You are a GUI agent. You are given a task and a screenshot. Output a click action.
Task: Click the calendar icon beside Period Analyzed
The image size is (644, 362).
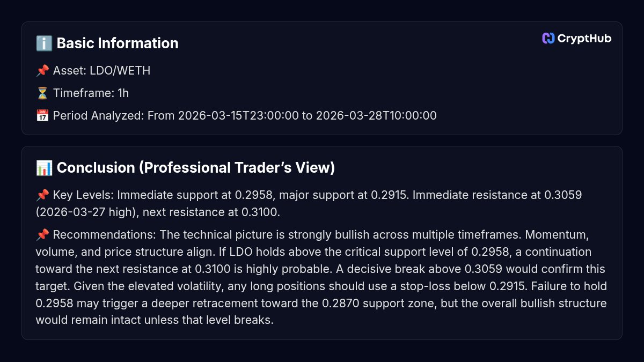coord(42,116)
